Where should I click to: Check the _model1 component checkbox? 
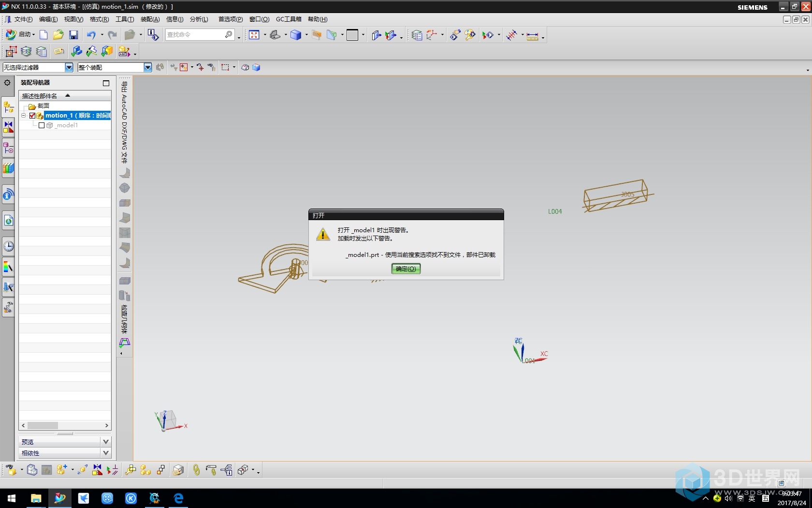point(42,125)
